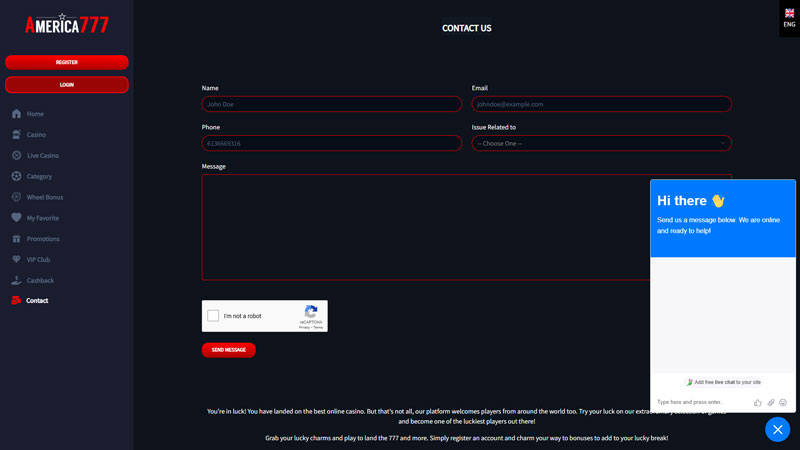
Task: Close the live chat widget
Action: coord(777,429)
